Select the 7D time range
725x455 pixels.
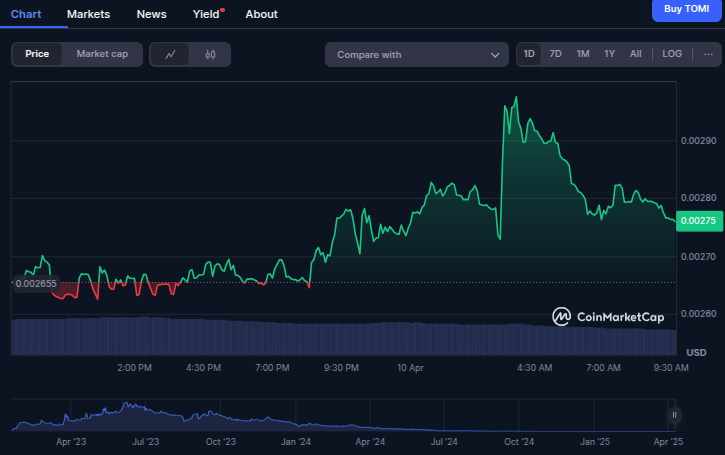point(556,54)
